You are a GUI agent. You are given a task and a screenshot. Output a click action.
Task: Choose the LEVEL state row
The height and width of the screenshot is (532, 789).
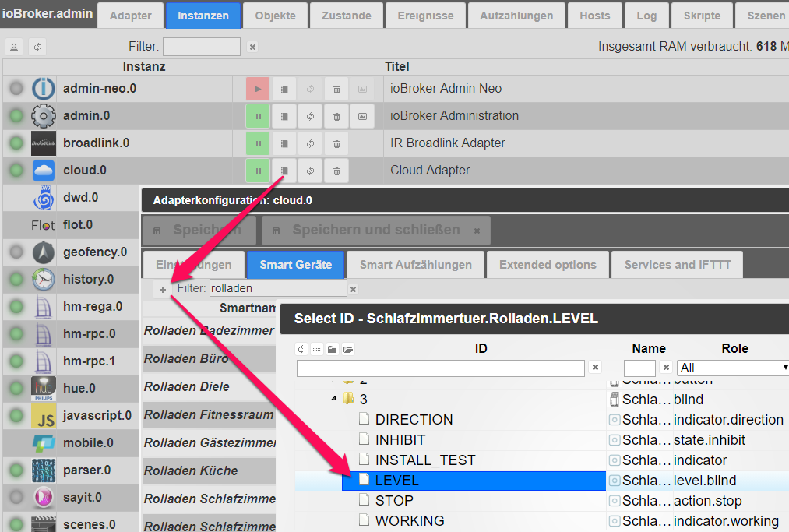click(474, 481)
